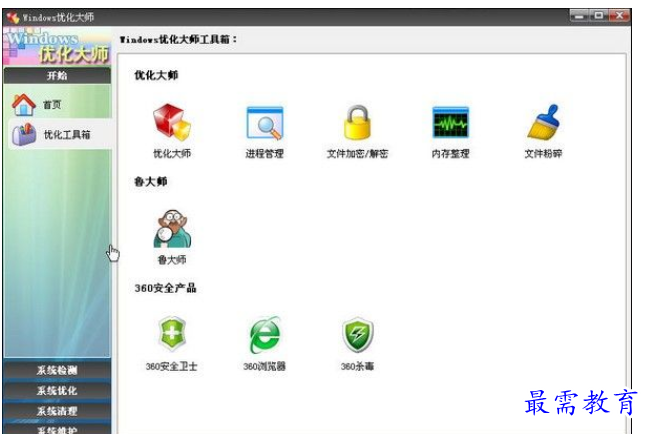Click the 360杀毒 label

(x=357, y=366)
